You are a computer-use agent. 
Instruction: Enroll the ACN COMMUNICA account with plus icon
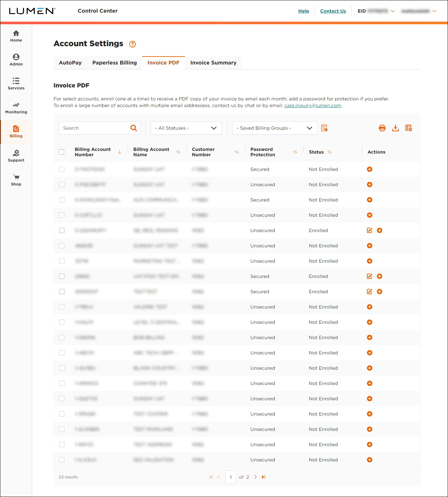[370, 200]
